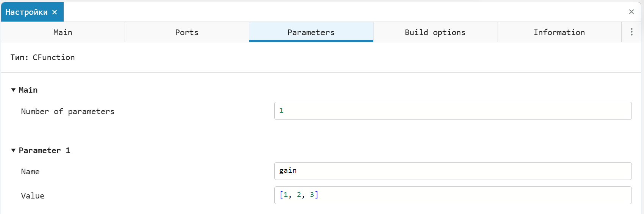Click the "Name" parameter label
The height and width of the screenshot is (214, 644).
click(30, 172)
